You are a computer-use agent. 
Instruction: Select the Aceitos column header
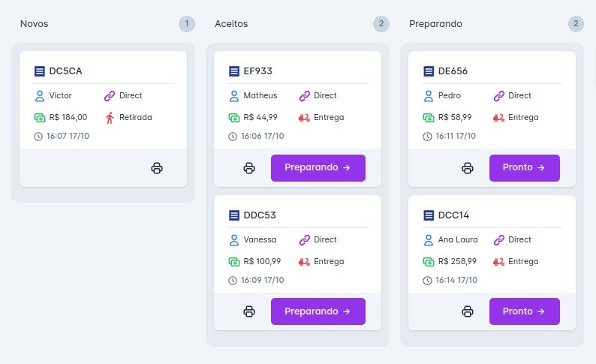(231, 24)
